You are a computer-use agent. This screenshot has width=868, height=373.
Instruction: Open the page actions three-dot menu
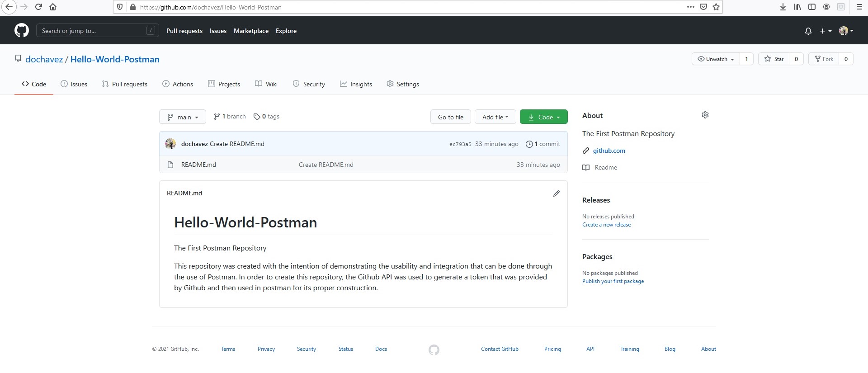(x=690, y=7)
